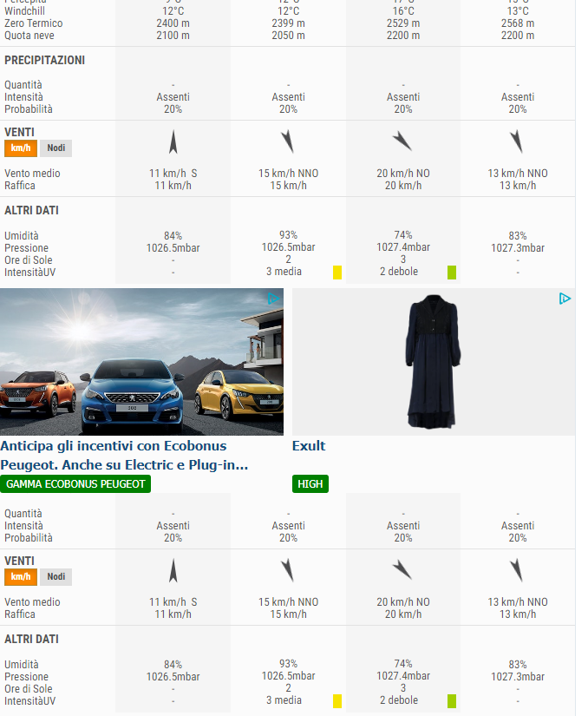This screenshot has width=588, height=716.
Task: Click the 'Zero Termico' row label
Action: 34,23
